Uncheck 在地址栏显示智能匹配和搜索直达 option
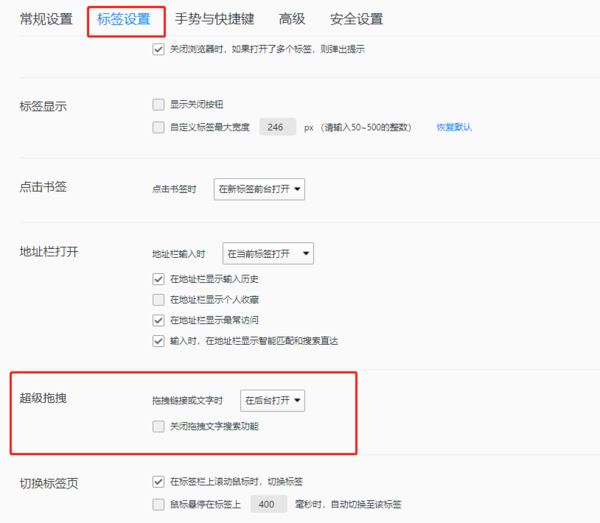 (158, 341)
